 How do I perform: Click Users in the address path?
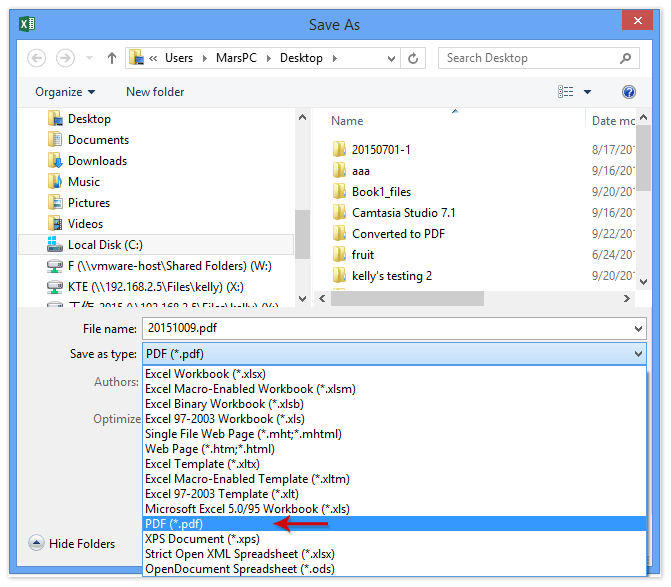tap(179, 58)
